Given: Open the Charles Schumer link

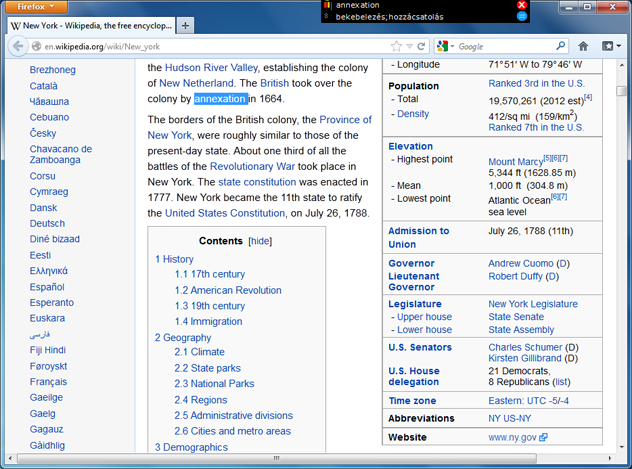Looking at the screenshot, I should 525,347.
